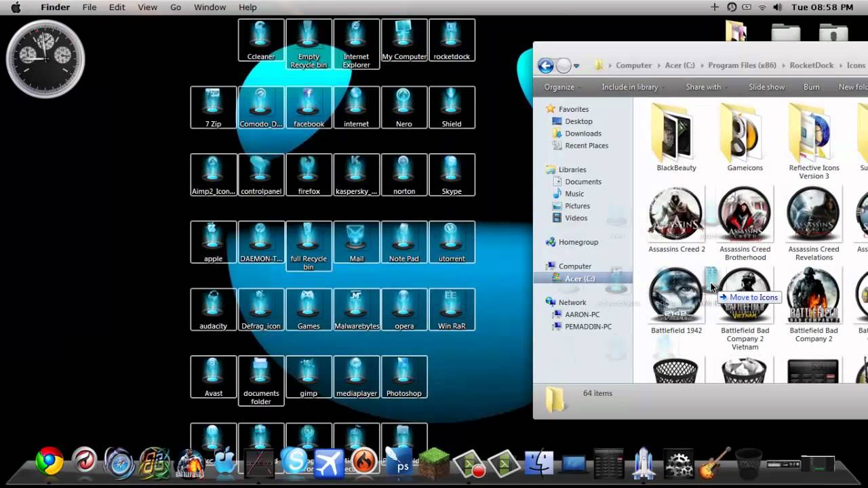Select utorrent desktop icon
The height and width of the screenshot is (488, 868).
click(452, 242)
